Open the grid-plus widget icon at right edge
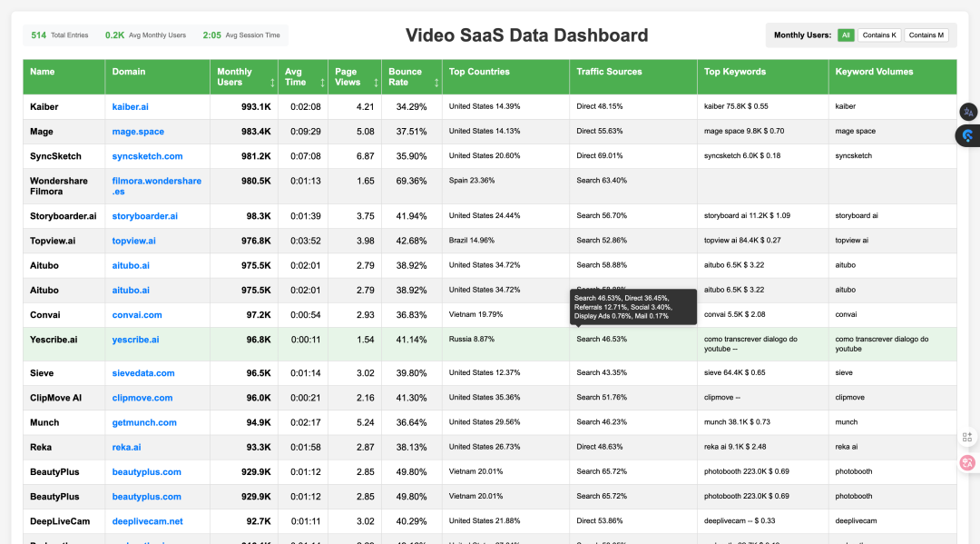 pyautogui.click(x=967, y=437)
